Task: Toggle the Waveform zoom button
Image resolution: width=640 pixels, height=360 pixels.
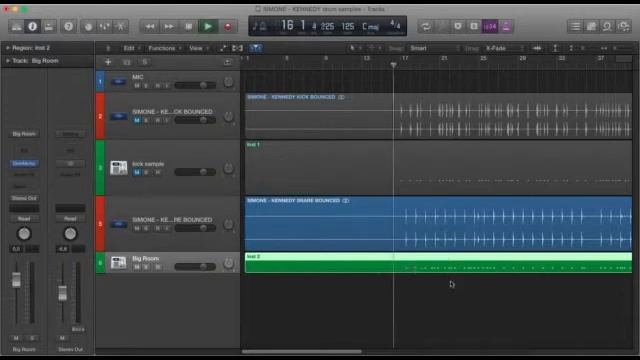Action: [537, 48]
